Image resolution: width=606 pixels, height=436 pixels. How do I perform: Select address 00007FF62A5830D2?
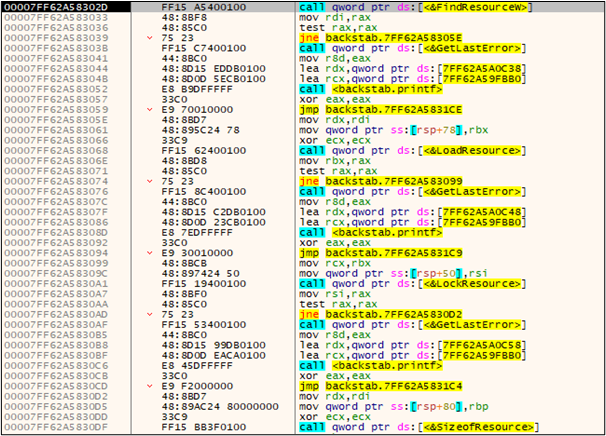pyautogui.click(x=56, y=396)
